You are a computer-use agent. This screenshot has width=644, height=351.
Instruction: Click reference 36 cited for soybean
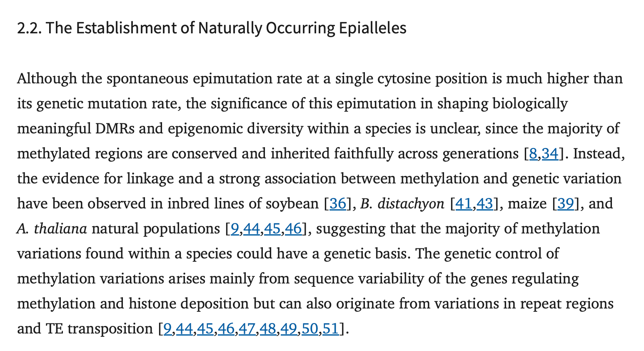pyautogui.click(x=338, y=204)
